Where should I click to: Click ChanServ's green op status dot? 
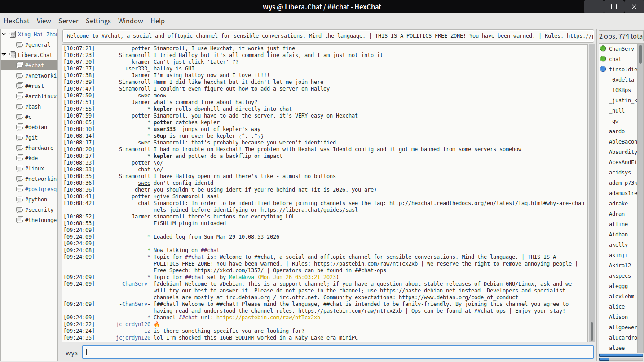603,48
